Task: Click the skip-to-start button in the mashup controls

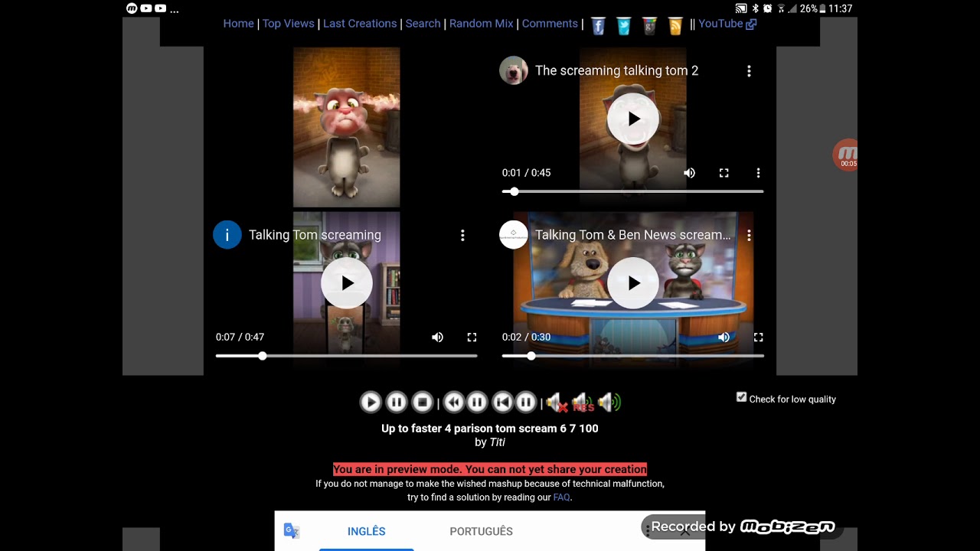Action: (x=502, y=402)
